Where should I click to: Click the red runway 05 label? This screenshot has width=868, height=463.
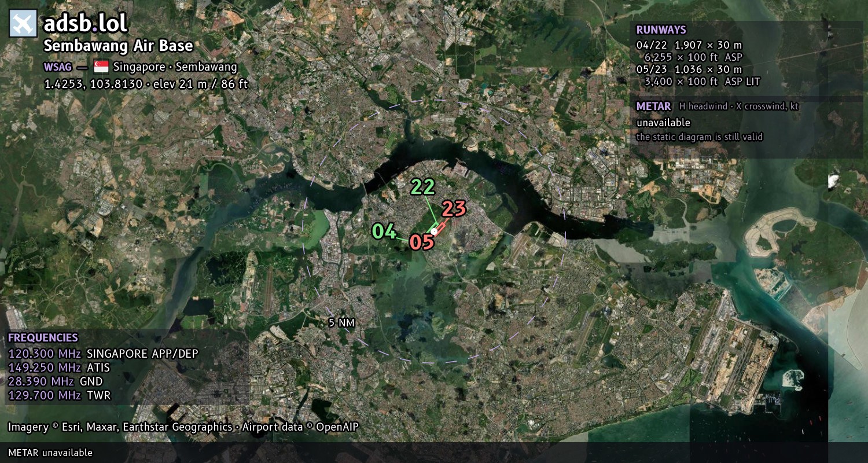point(422,242)
